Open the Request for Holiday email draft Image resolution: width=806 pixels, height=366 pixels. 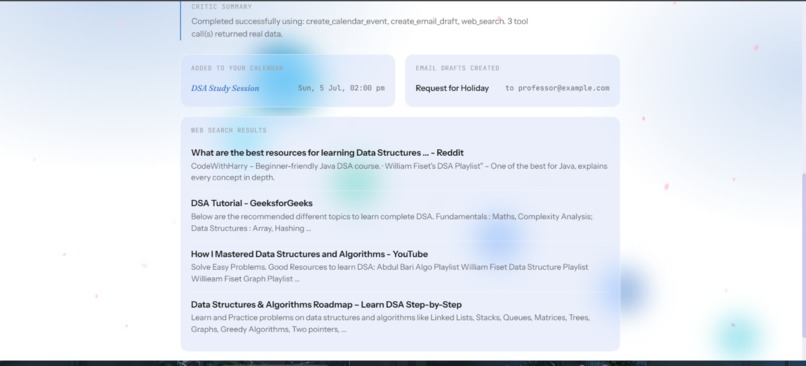point(452,88)
